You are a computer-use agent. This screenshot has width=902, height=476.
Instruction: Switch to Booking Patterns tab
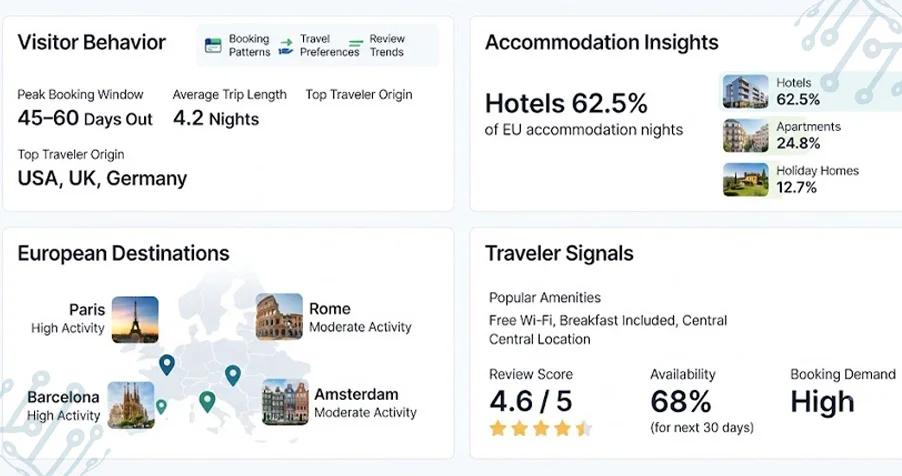point(249,45)
